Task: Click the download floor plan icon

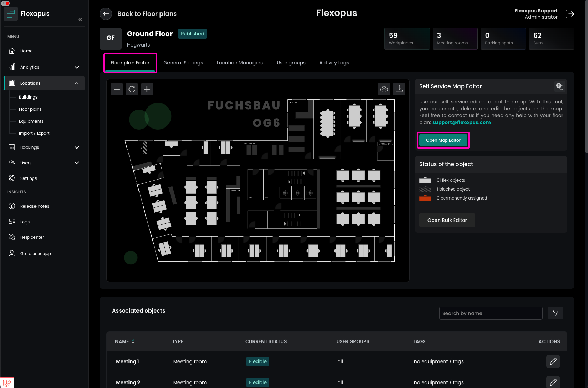Action: [x=399, y=89]
